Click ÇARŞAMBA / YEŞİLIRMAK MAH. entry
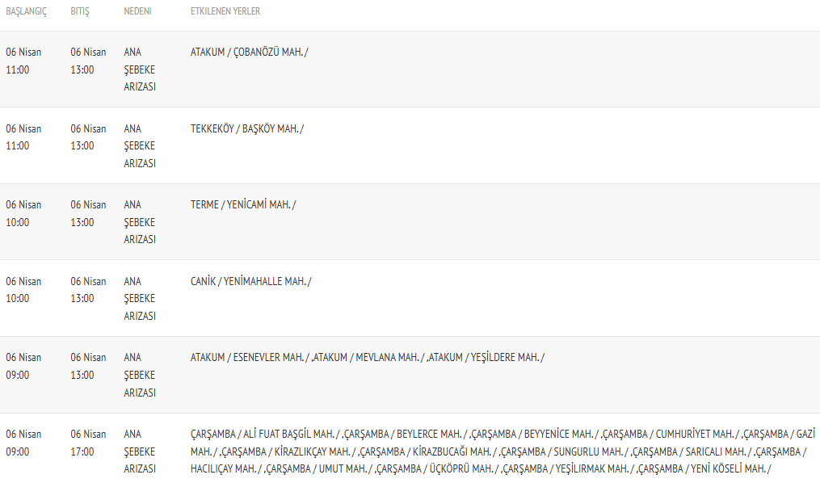 [568, 469]
